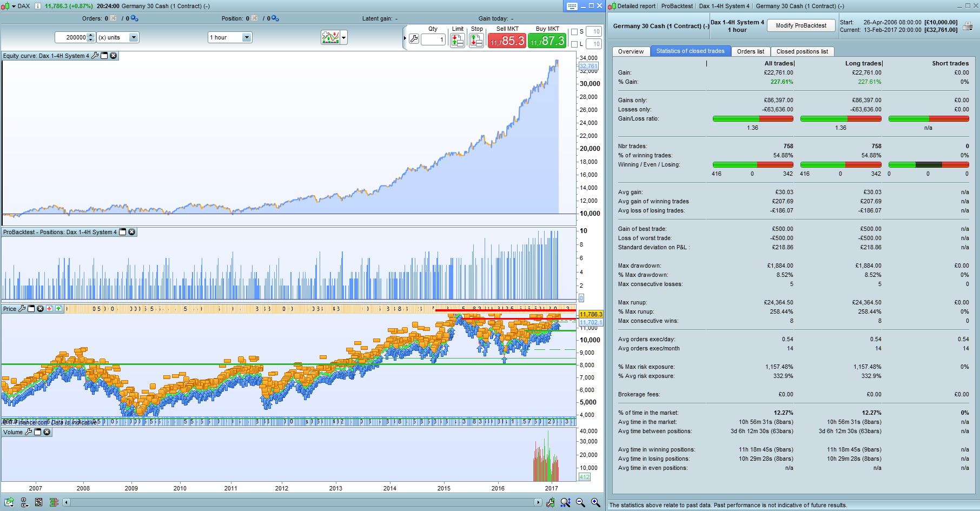Open the Position settings gear icon
This screenshot has height=511, width=980.
275,18
